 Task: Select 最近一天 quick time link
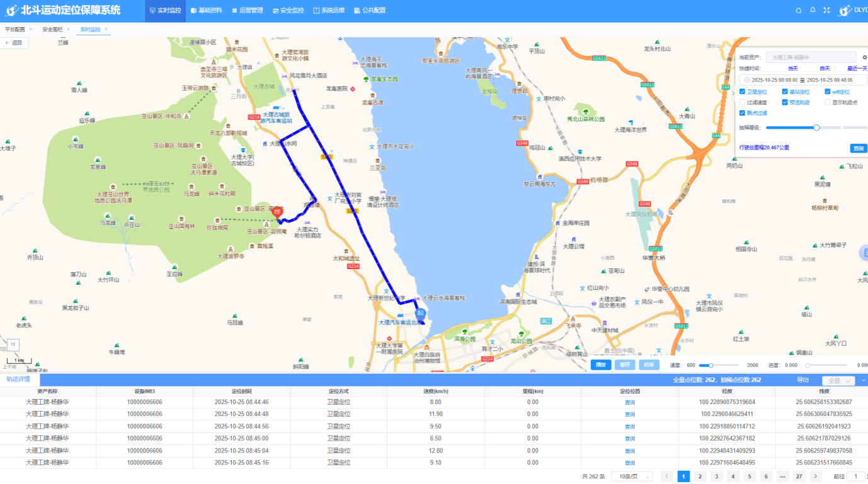(x=857, y=69)
